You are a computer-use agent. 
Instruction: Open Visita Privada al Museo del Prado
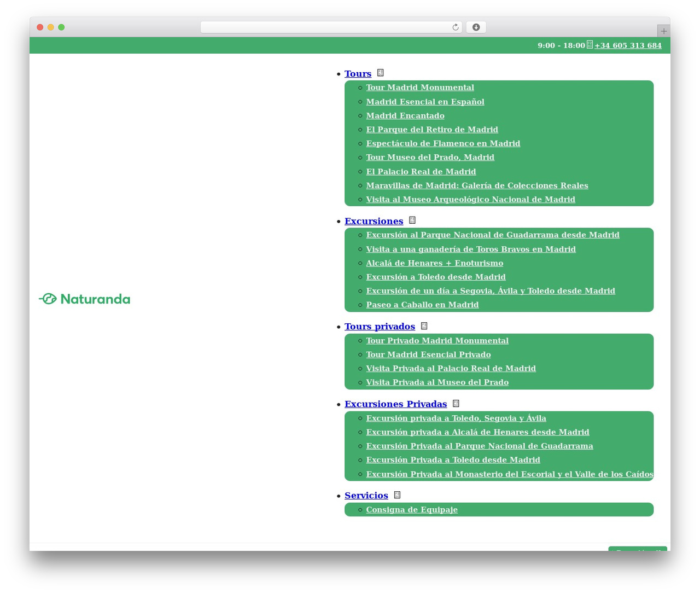point(437,382)
